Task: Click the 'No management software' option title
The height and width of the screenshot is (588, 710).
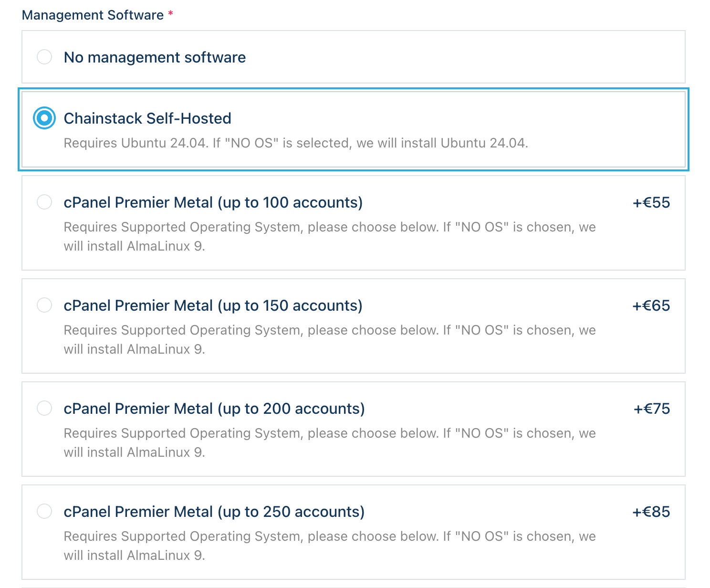Action: [155, 57]
